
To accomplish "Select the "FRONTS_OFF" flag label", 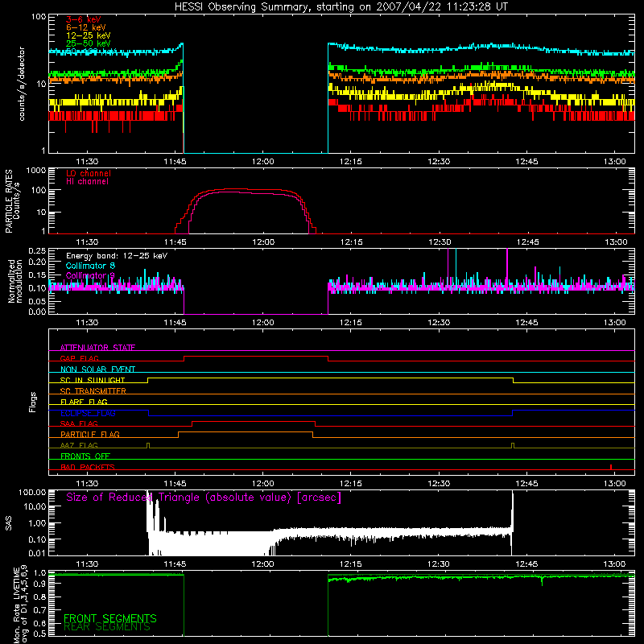I will pyautogui.click(x=85, y=456).
